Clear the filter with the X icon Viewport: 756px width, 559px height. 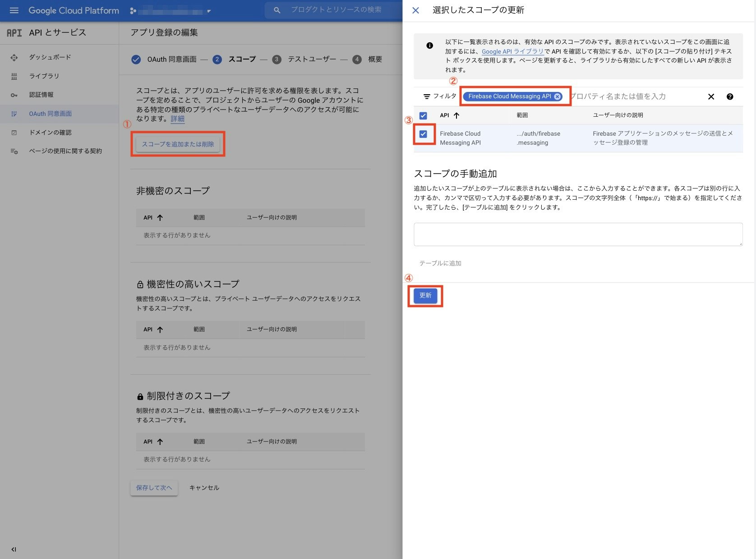[711, 96]
